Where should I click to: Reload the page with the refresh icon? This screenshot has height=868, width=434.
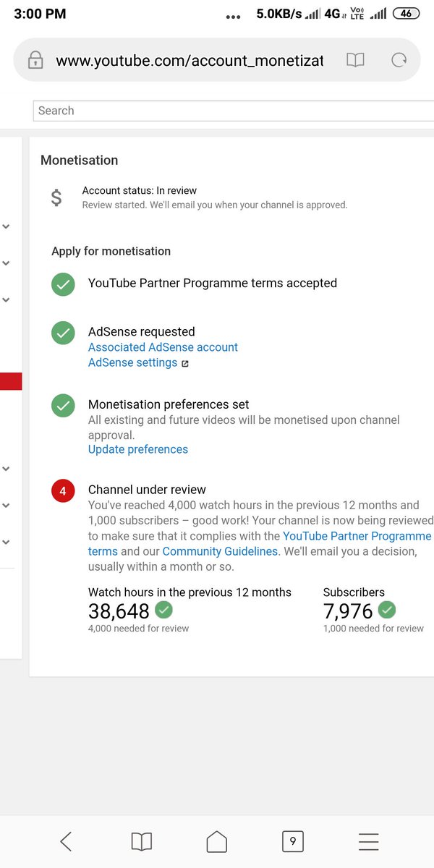coord(399,60)
